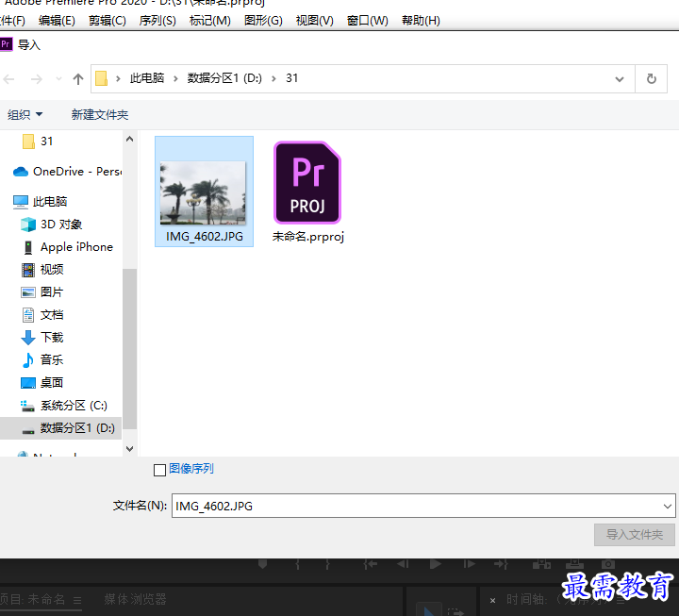Open the recent locations dropdown arrow
Viewport: 679px width, 616px height.
58,79
